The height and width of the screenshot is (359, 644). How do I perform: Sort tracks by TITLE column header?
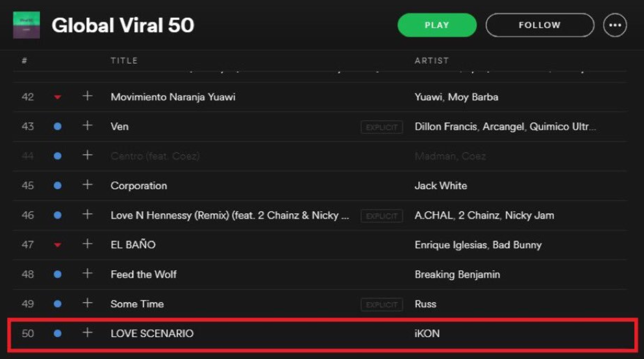pos(124,61)
